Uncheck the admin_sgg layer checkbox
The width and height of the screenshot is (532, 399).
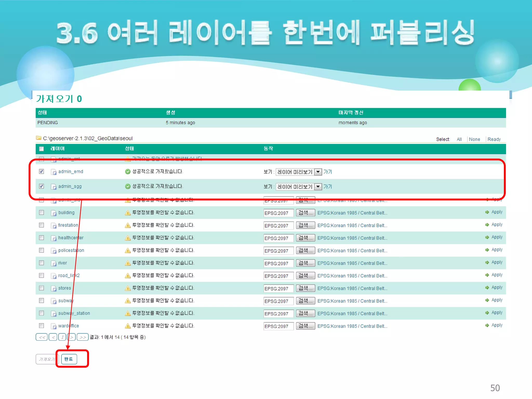pyautogui.click(x=42, y=186)
